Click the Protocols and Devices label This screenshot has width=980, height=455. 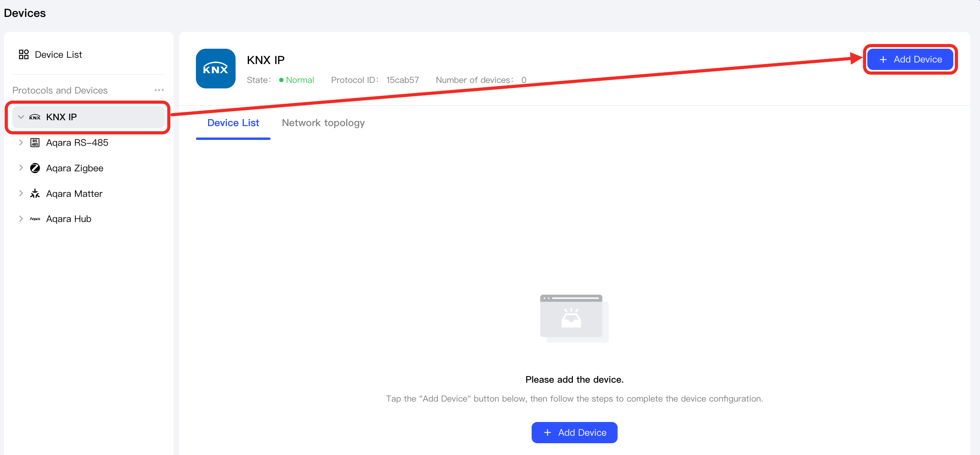pos(60,90)
